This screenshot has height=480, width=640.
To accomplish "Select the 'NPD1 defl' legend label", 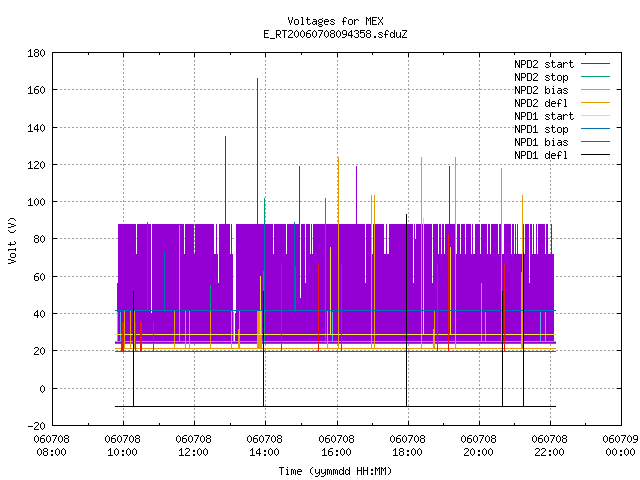I will (541, 155).
